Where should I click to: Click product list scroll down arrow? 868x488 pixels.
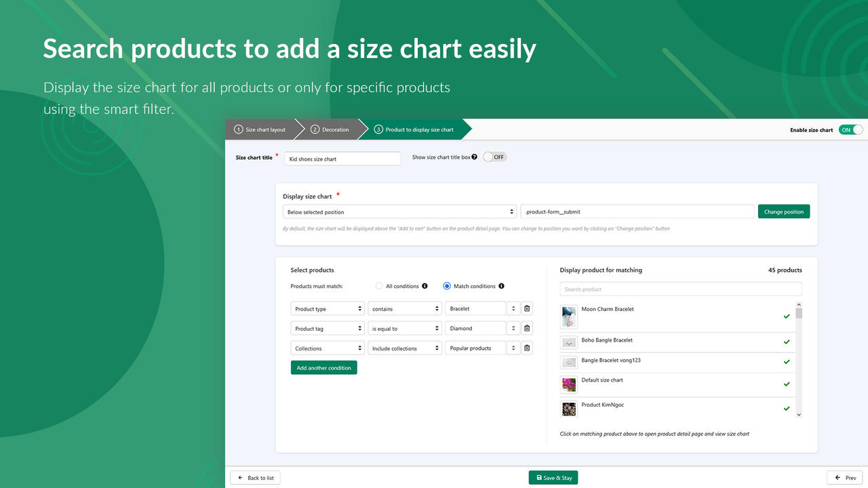point(799,414)
